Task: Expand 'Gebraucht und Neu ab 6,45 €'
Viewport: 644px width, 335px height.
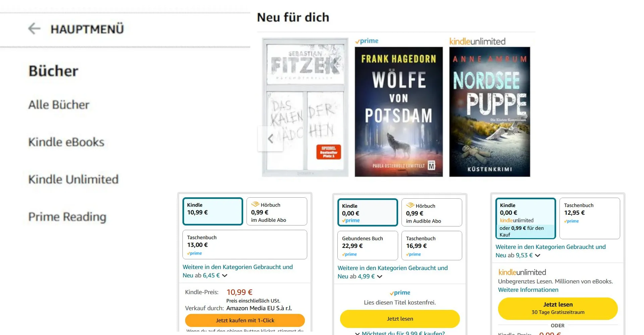Action: [225, 275]
